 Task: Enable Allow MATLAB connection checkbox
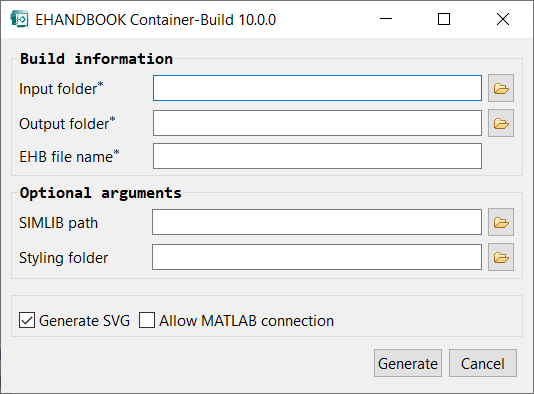click(147, 320)
